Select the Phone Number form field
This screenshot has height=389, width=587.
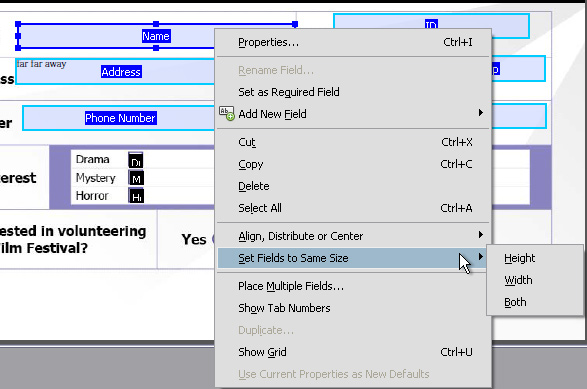119,118
